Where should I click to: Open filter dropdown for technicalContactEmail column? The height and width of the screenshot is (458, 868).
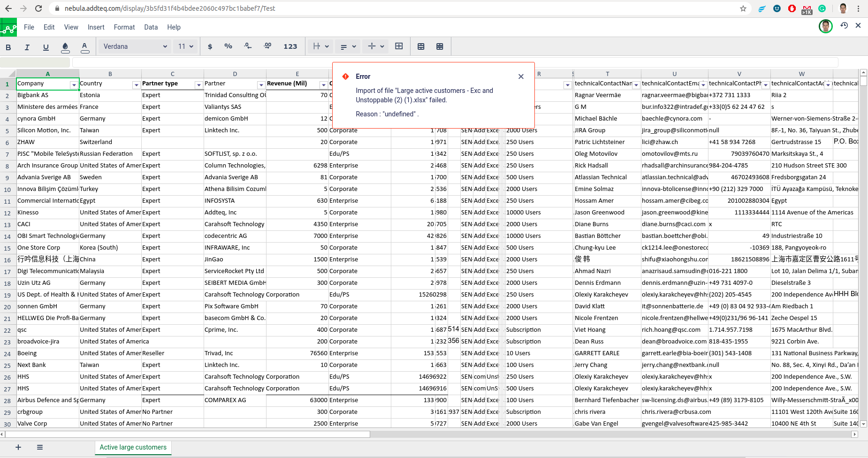tap(703, 85)
